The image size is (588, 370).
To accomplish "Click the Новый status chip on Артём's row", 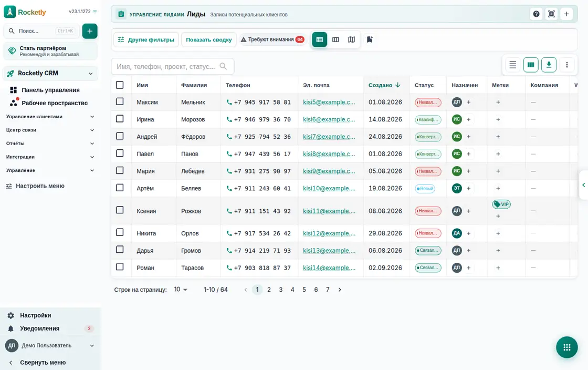I will click(425, 188).
